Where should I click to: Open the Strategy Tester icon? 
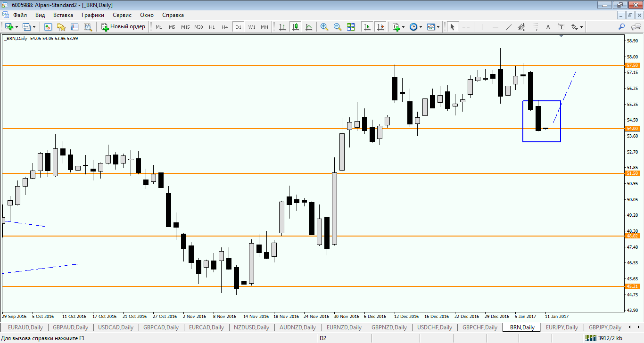tap(88, 27)
